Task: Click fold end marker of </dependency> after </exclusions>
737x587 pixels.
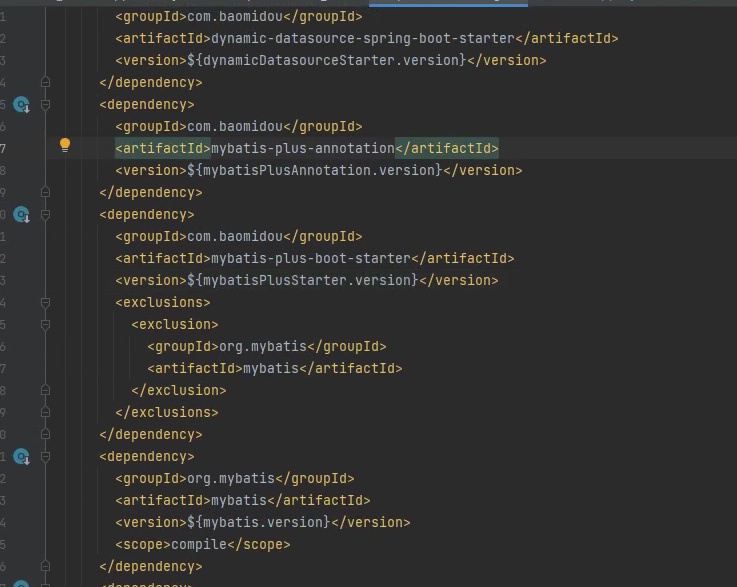Action: click(46, 434)
